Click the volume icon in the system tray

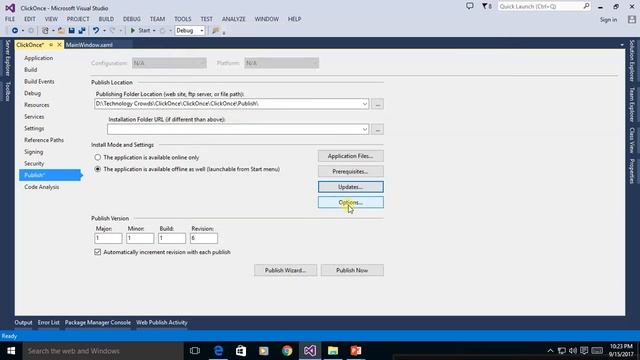click(x=573, y=351)
